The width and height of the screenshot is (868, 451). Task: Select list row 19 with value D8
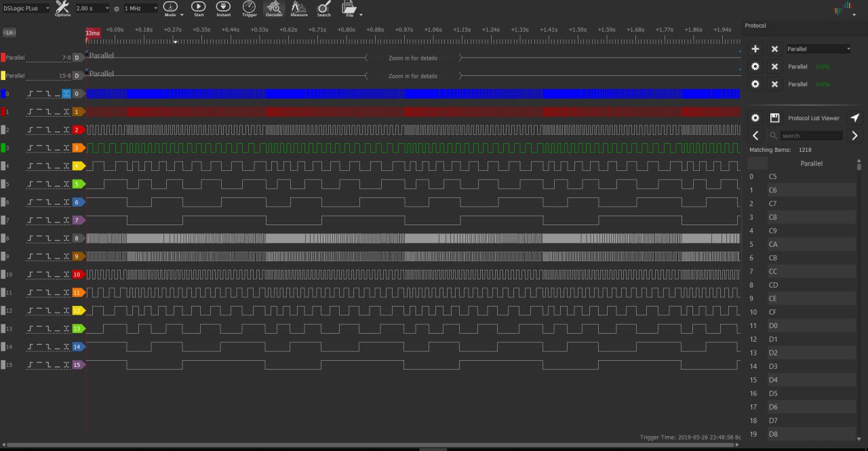(x=802, y=434)
